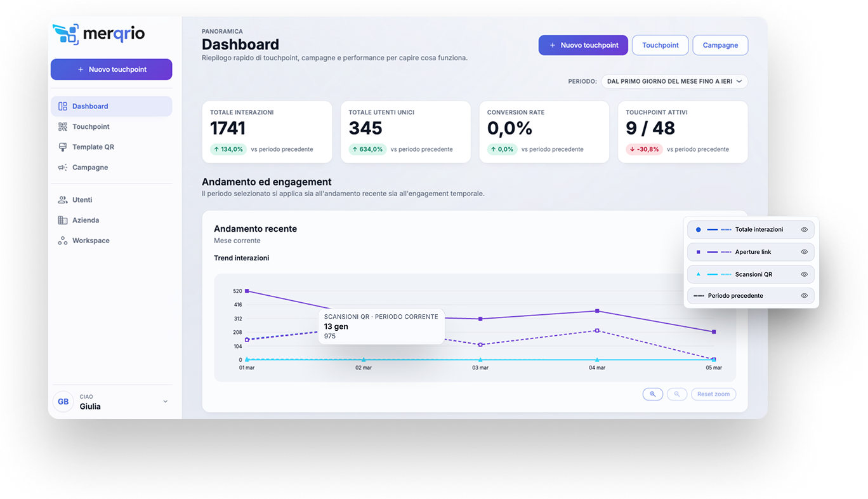Toggle visibility of Aperture link series
868x499 pixels.
(804, 252)
